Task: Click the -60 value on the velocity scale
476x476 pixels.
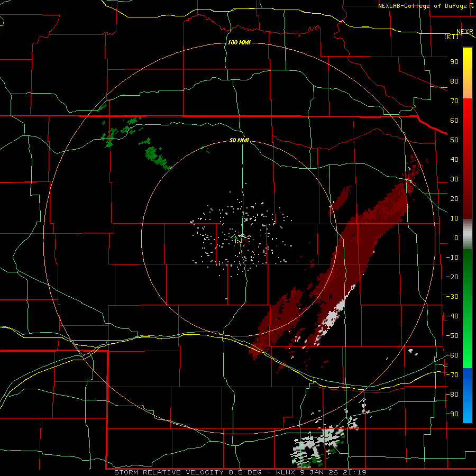Action: pyautogui.click(x=452, y=355)
